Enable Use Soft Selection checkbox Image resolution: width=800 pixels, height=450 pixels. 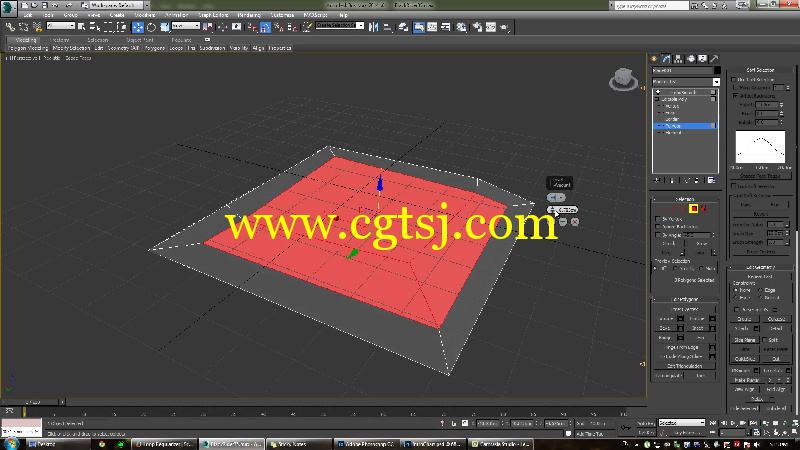click(x=734, y=80)
